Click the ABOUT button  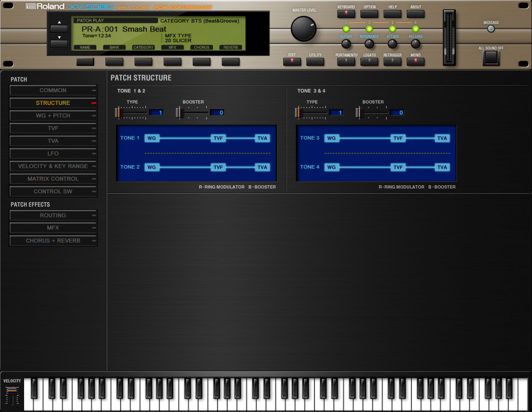coord(415,14)
